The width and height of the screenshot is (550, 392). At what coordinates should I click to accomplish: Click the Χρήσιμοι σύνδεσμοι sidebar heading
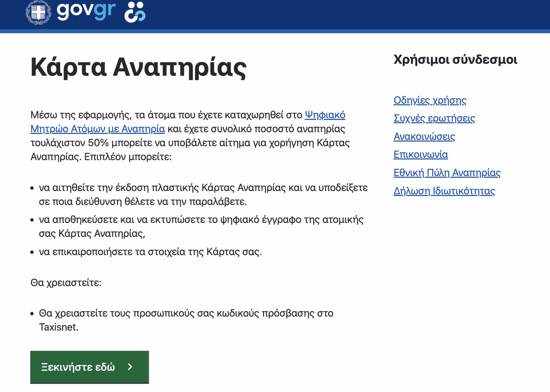click(455, 60)
